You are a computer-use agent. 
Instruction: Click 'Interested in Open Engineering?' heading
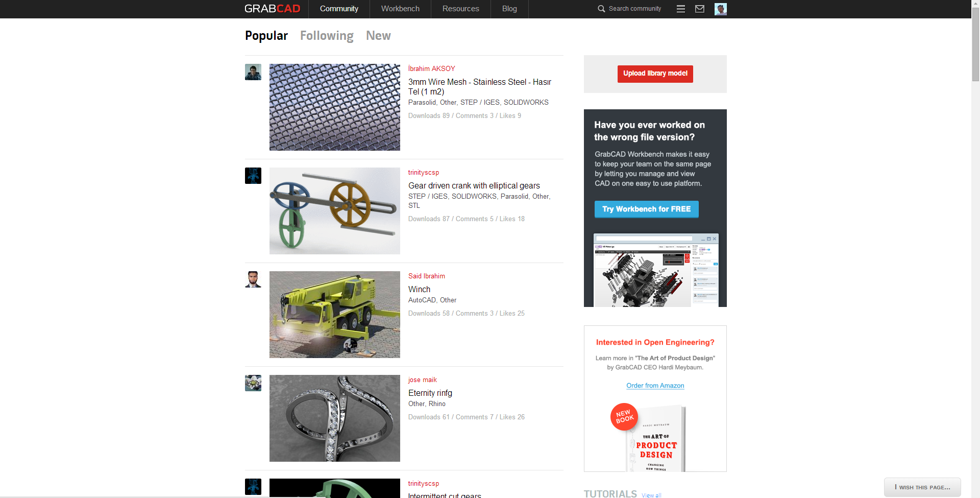[x=655, y=343]
